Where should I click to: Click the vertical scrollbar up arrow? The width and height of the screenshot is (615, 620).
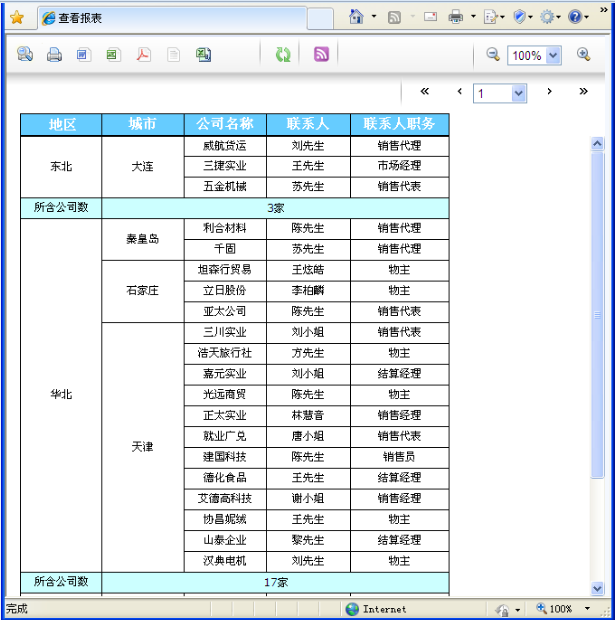point(597,143)
